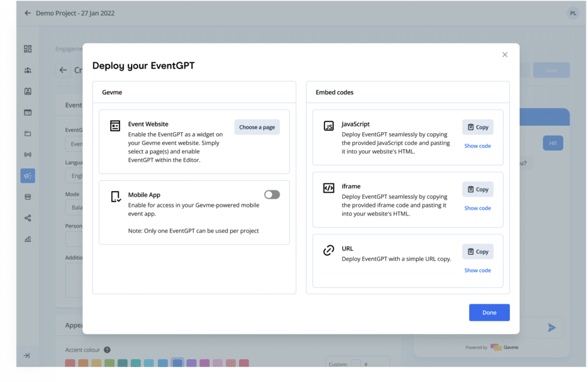Copy the iframe embed code
This screenshot has height=382, width=588.
click(478, 190)
